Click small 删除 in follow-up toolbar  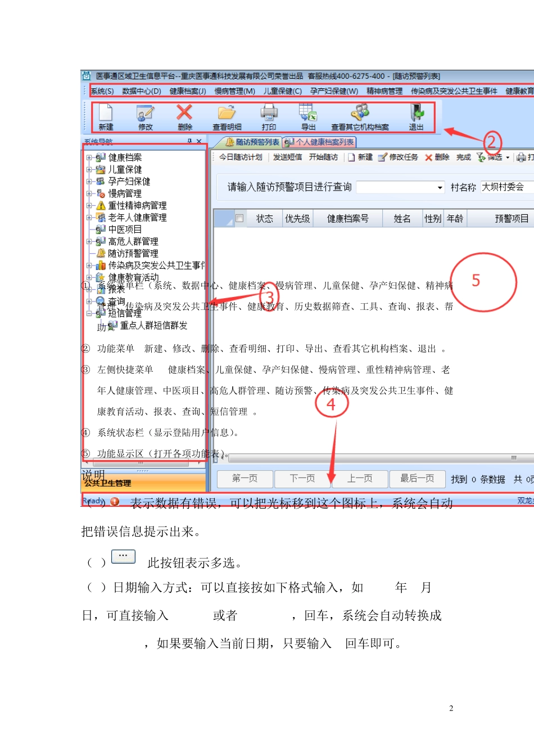[437, 157]
